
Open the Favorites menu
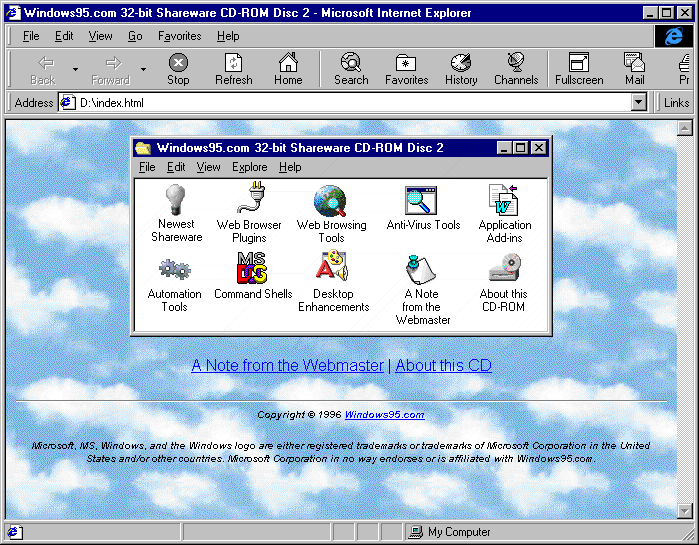180,36
